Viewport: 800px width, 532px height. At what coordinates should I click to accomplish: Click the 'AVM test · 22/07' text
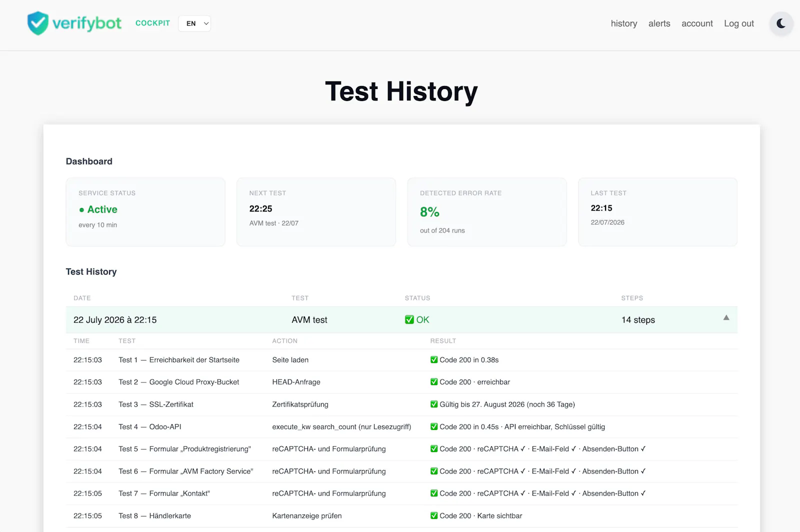274,223
